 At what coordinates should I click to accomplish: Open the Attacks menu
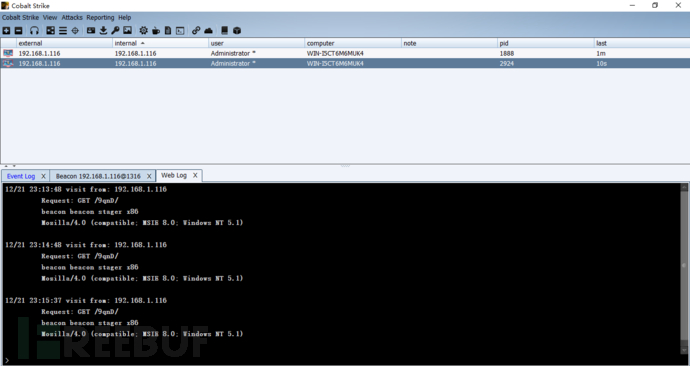pyautogui.click(x=72, y=18)
